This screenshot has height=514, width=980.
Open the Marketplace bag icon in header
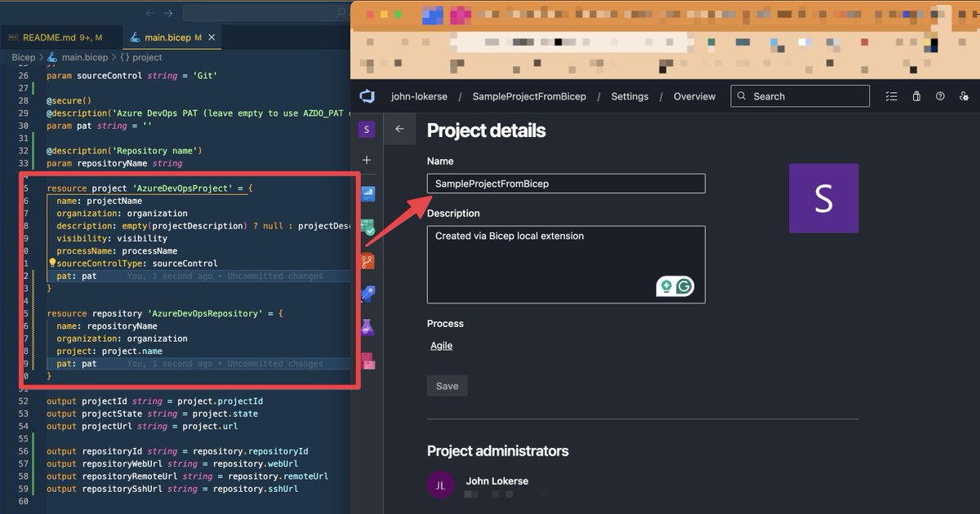coord(916,96)
